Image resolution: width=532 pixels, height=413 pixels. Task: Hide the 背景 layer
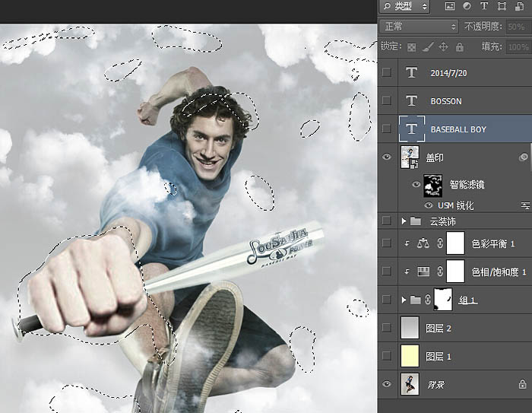[386, 384]
